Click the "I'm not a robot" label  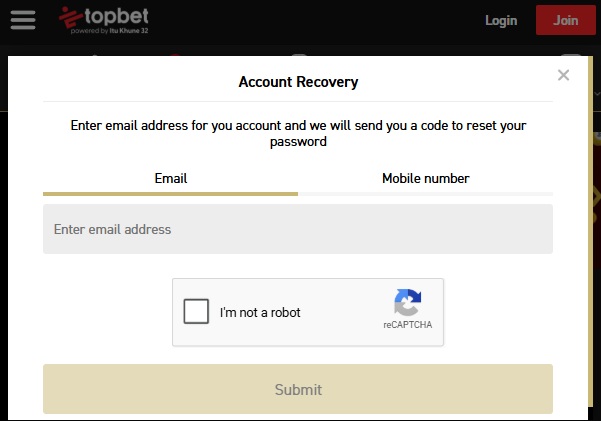tap(260, 312)
